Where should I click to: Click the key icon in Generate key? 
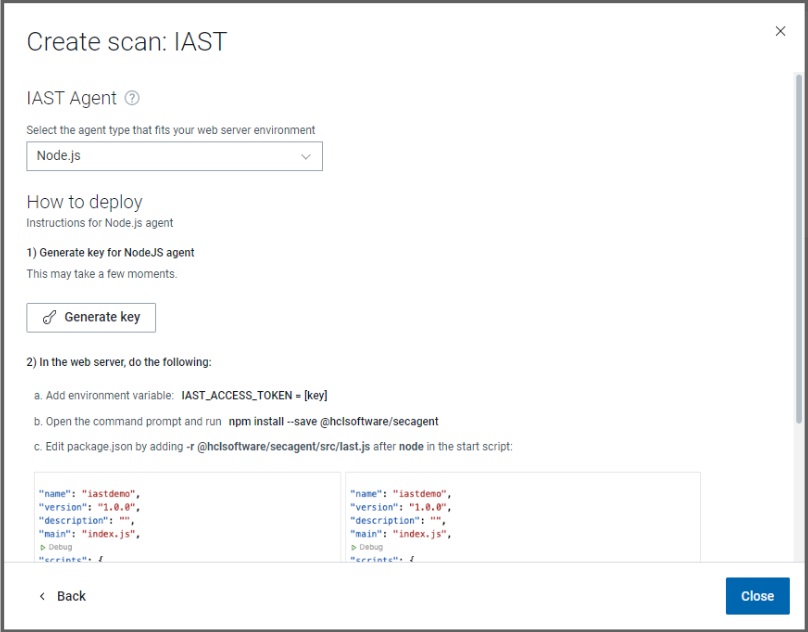[50, 317]
